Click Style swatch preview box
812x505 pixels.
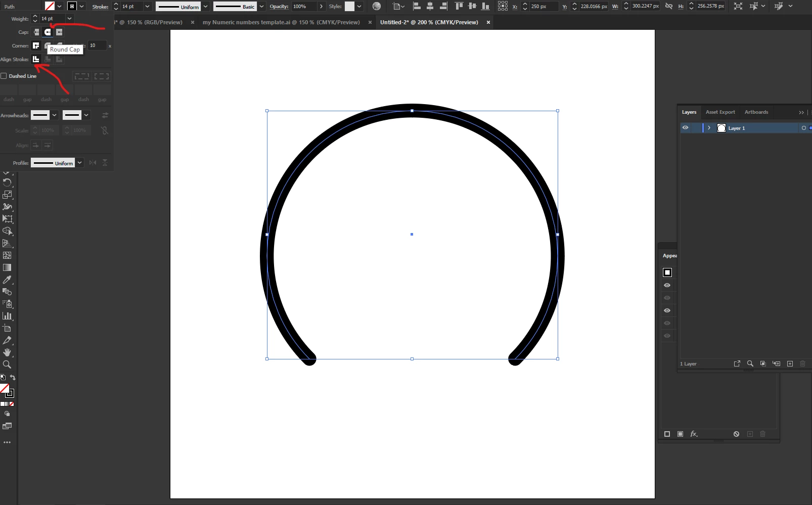tap(349, 7)
